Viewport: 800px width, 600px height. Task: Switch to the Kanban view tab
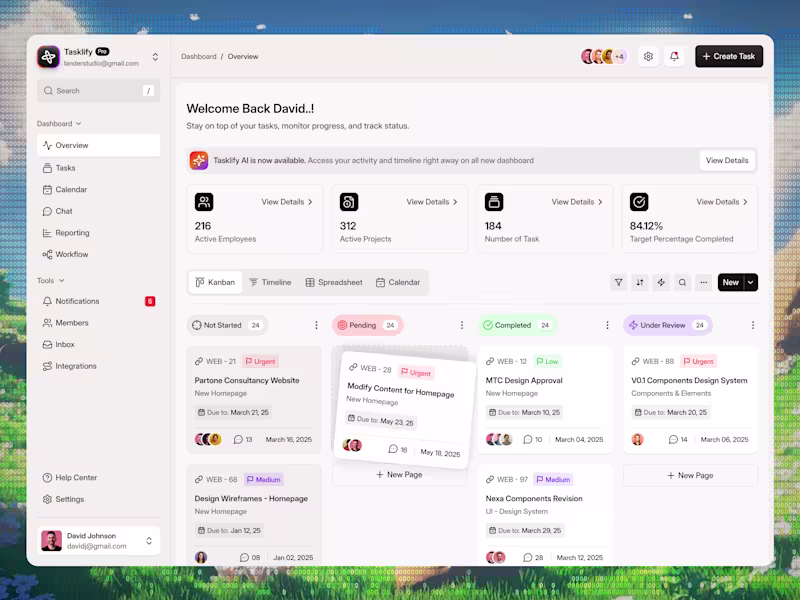[x=215, y=282]
